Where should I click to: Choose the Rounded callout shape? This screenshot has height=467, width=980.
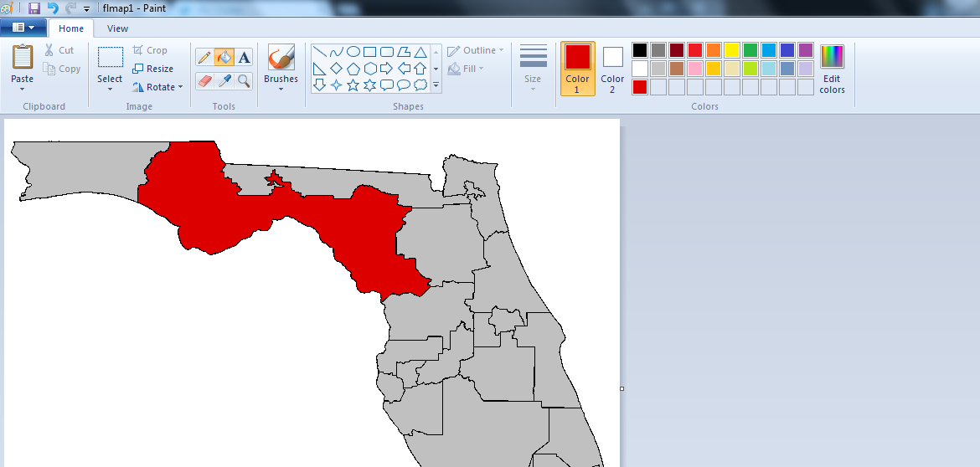tap(387, 85)
